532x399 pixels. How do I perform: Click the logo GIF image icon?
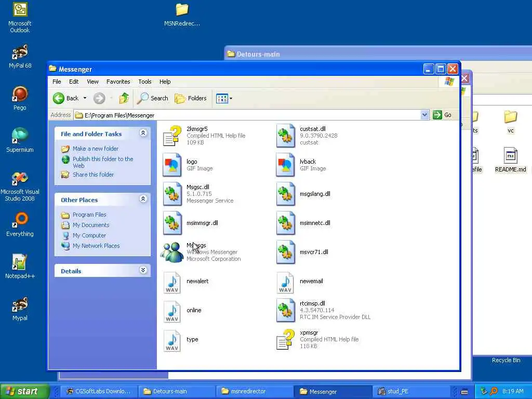point(172,165)
